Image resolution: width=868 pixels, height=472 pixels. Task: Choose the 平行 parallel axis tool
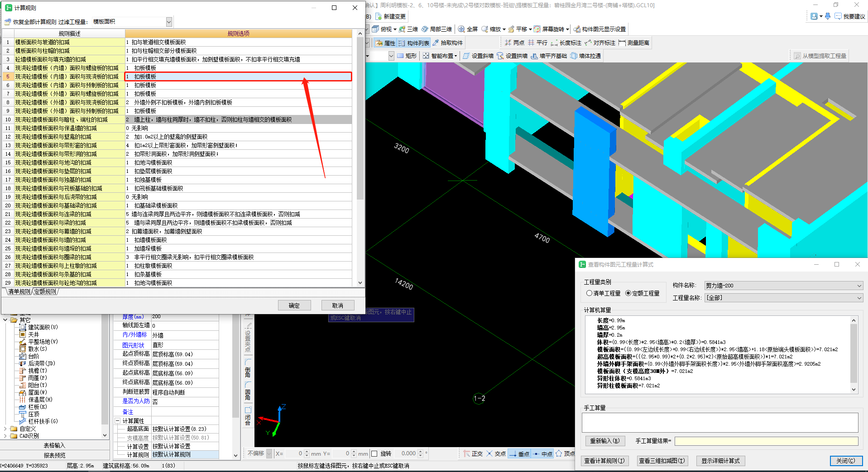coord(537,43)
